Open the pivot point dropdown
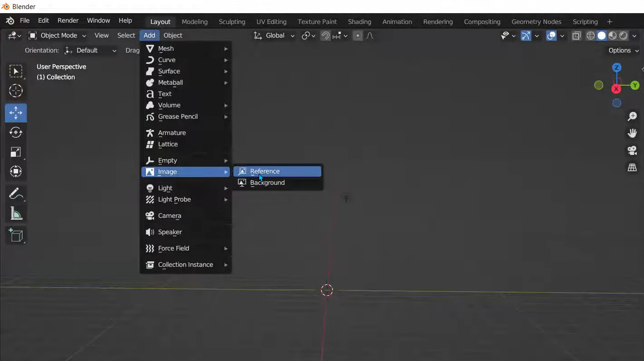The height and width of the screenshot is (361, 644). (x=308, y=36)
